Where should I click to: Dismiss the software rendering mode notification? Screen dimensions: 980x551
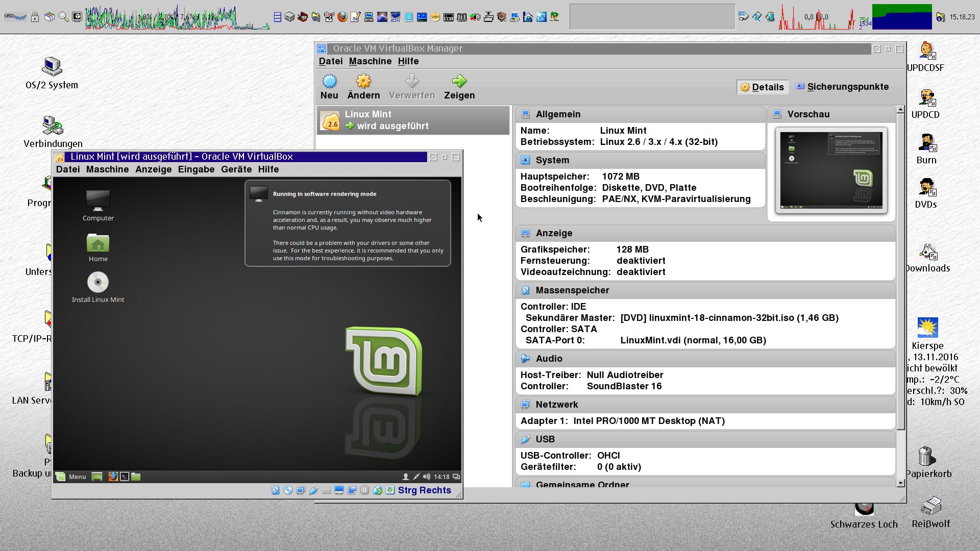point(348,223)
